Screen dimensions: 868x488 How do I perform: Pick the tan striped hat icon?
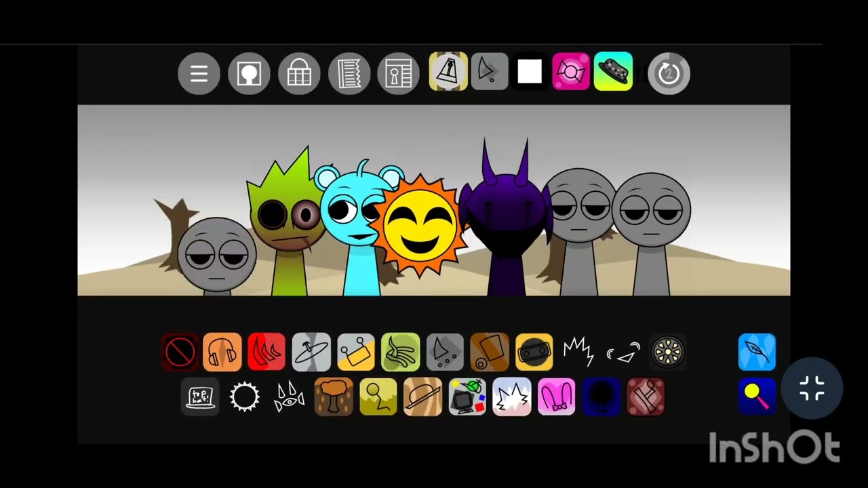point(422,396)
